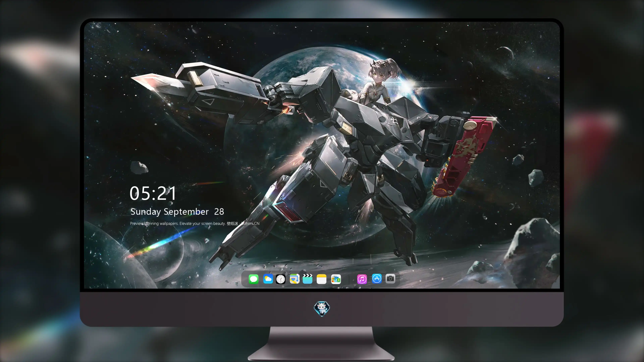Launch the clapperboard Videos app
644x362 pixels.
tap(308, 279)
